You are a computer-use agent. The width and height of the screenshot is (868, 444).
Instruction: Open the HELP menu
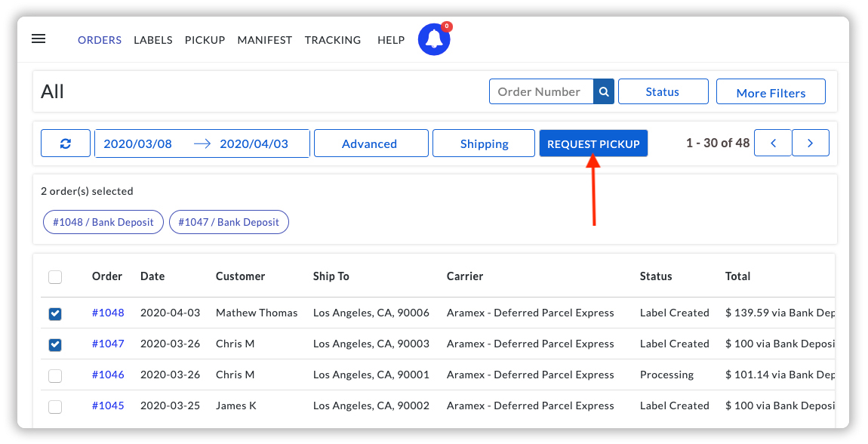click(391, 40)
